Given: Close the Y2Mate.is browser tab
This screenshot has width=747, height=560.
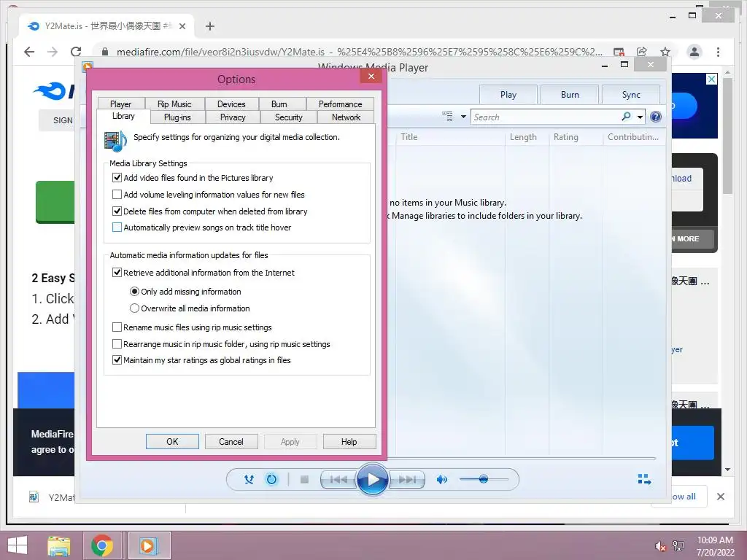Looking at the screenshot, I should pos(182,26).
